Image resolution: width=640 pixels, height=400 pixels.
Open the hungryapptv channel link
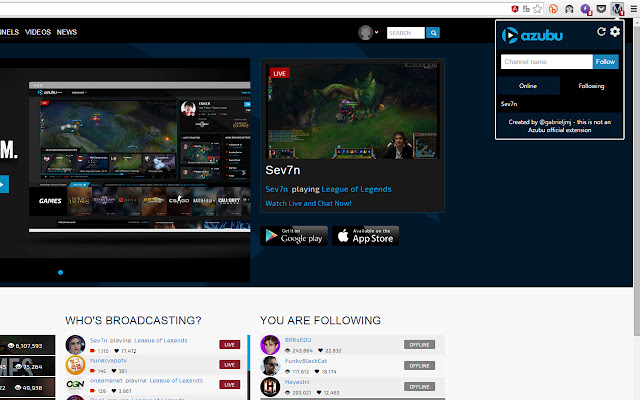[109, 361]
